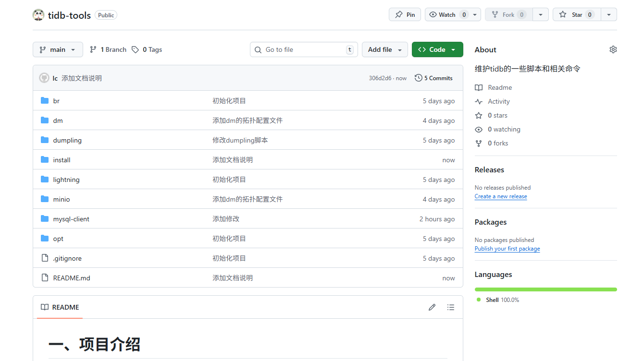
Task: Pin the repository to profile
Action: click(x=405, y=15)
